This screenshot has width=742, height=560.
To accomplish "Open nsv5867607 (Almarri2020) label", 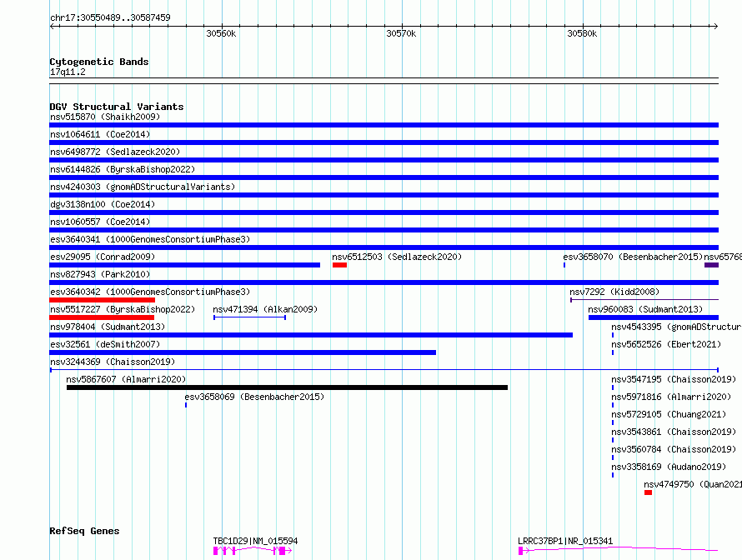I will 126,379.
